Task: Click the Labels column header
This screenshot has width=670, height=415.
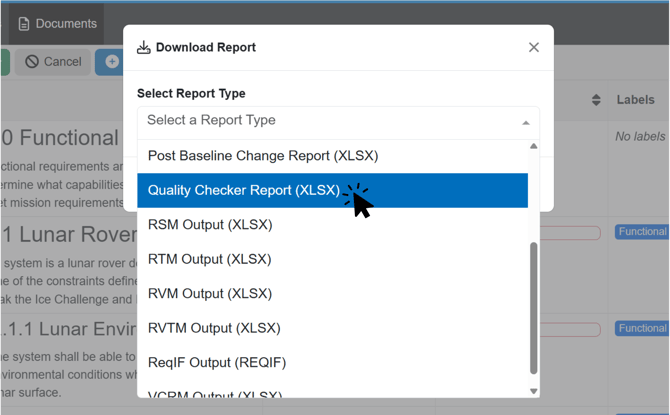Action: point(635,100)
